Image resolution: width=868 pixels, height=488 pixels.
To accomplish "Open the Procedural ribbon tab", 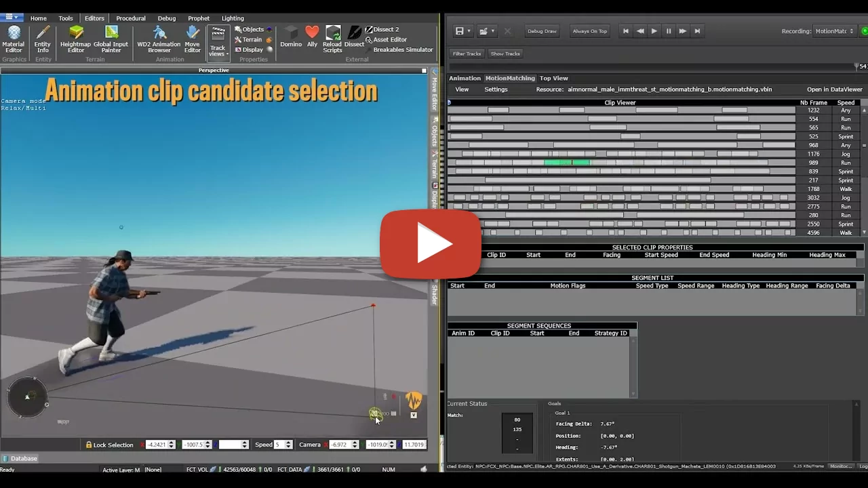I will point(131,18).
